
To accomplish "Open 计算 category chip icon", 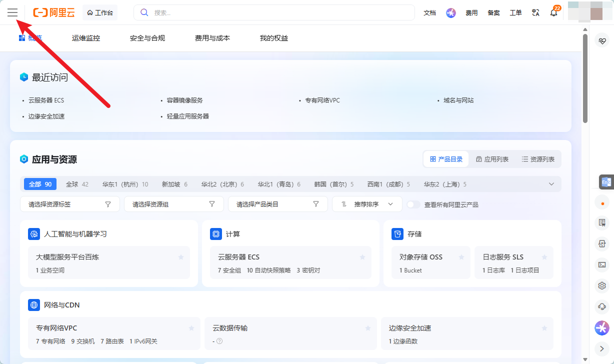I will click(x=216, y=234).
